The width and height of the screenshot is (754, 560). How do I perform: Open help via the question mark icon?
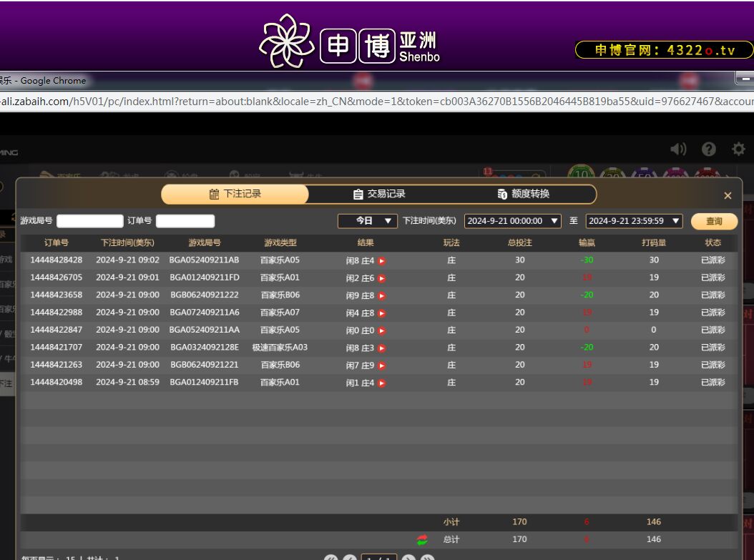pos(708,149)
